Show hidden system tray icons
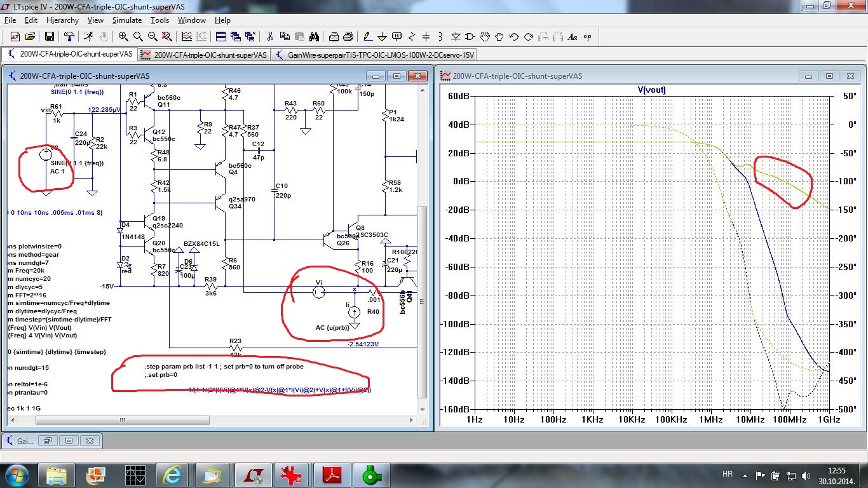 click(x=745, y=475)
